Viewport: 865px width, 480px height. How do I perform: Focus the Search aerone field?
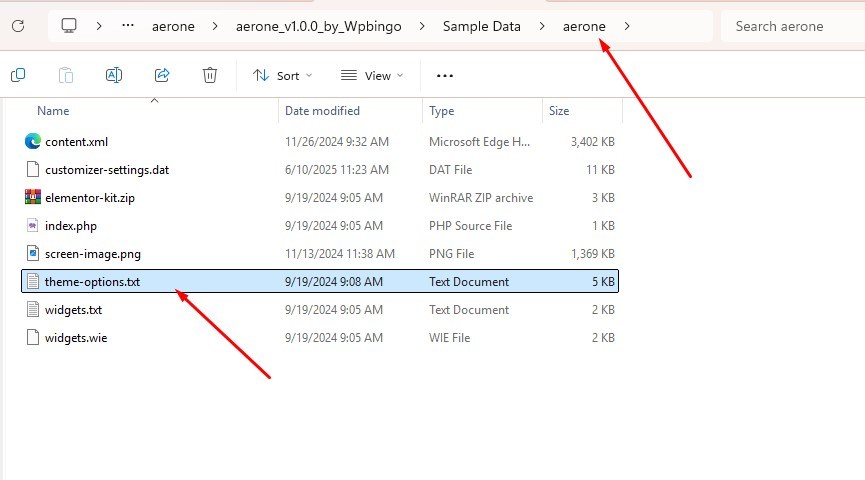793,26
